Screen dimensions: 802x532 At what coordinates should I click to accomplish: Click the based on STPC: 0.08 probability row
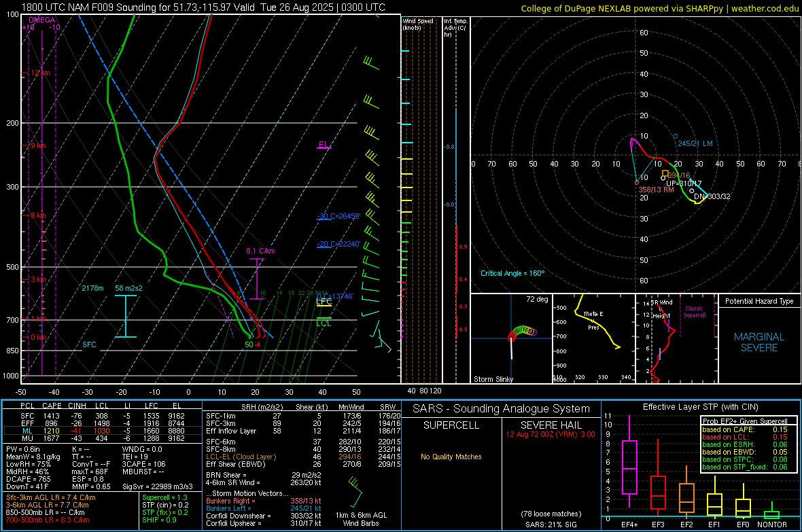(x=745, y=459)
